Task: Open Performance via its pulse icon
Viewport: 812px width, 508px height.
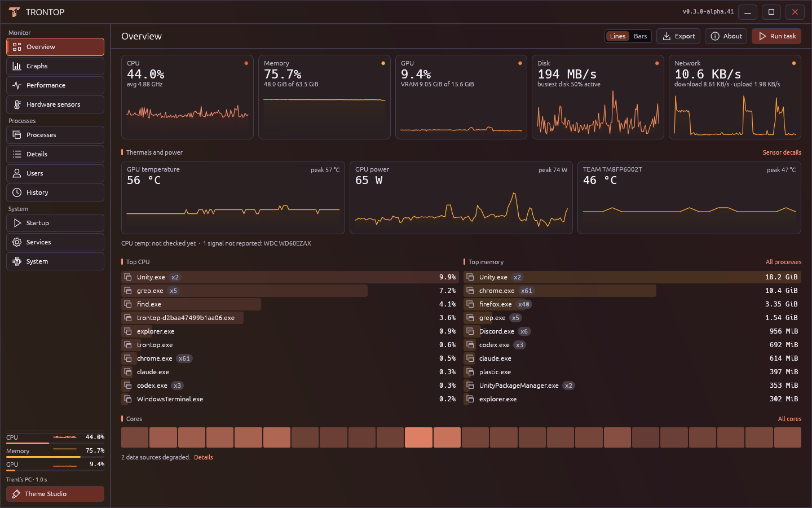Action: tap(17, 85)
